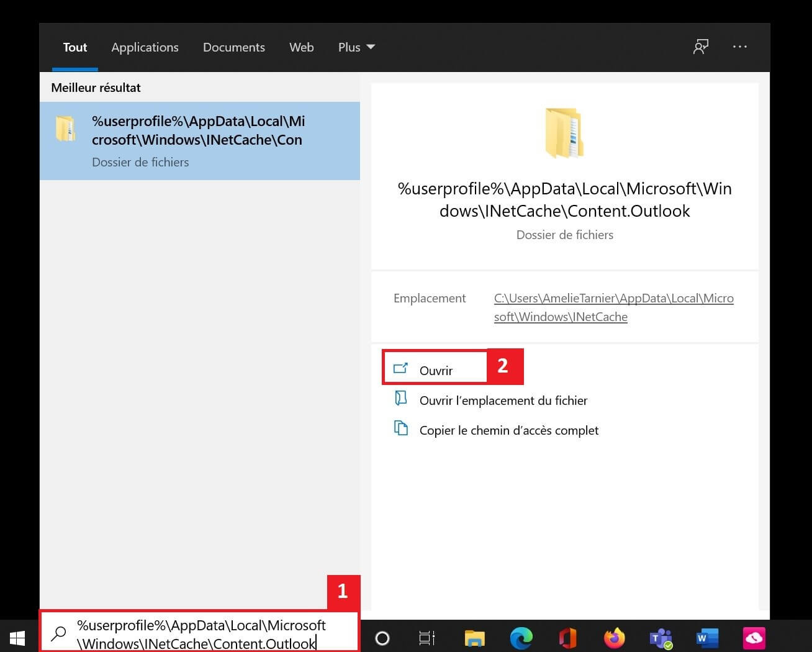Expand the Plus filter dropdown

click(356, 47)
